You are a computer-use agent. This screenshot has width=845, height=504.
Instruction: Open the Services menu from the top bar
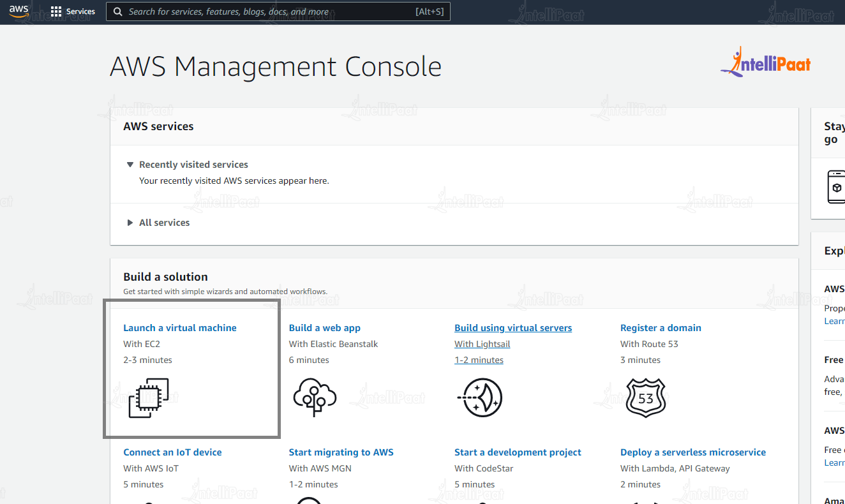pyautogui.click(x=73, y=11)
